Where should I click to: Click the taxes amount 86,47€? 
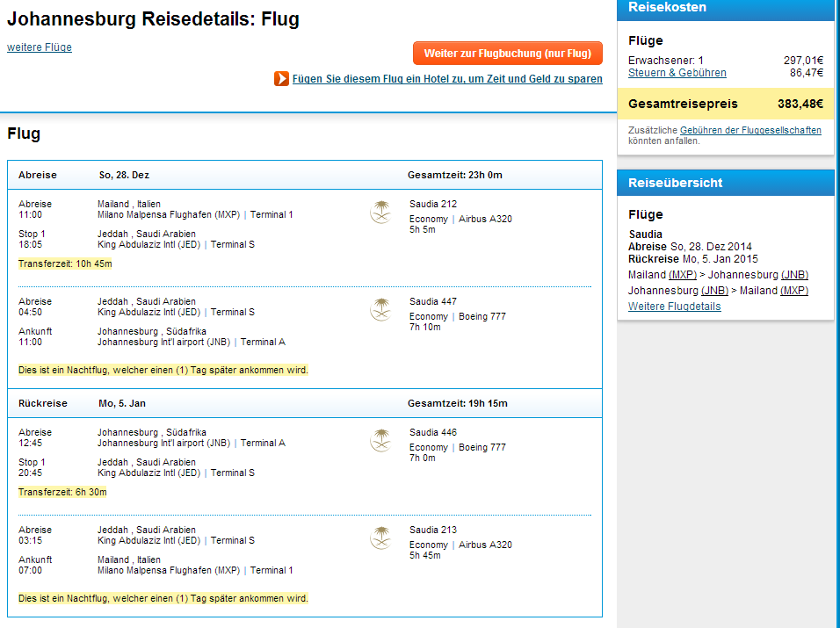[x=807, y=73]
